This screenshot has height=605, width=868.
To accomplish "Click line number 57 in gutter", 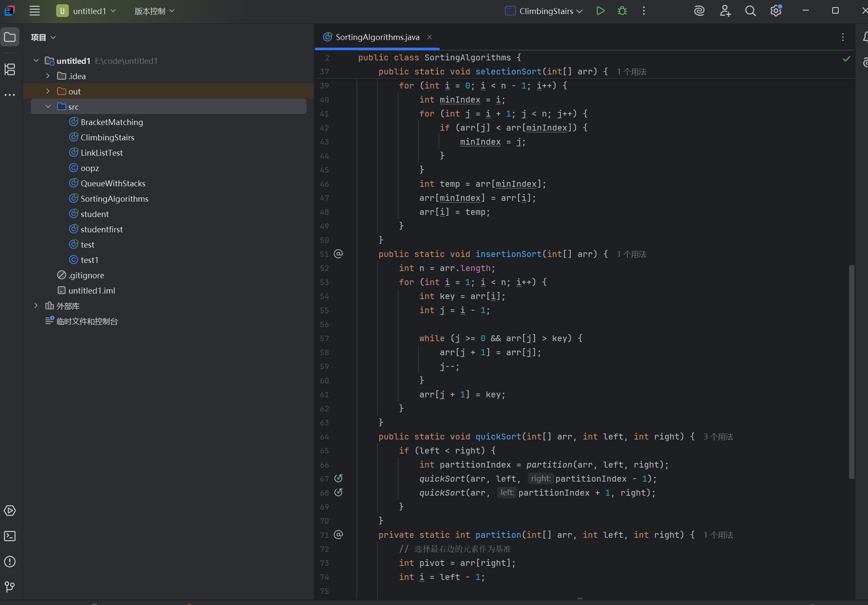I will (324, 338).
